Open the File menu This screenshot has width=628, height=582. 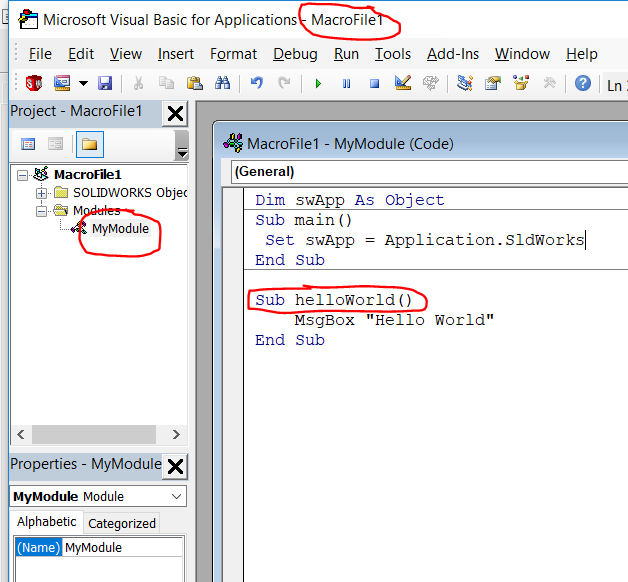40,54
